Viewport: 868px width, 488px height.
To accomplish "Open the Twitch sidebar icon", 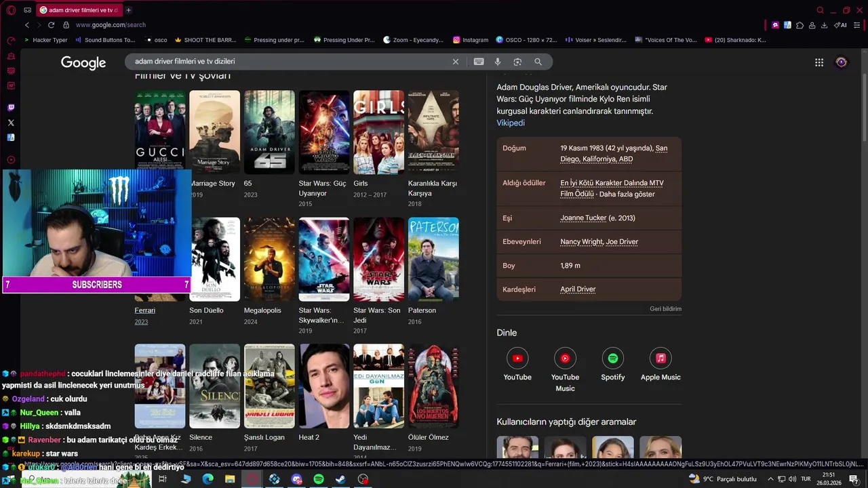I will click(11, 108).
